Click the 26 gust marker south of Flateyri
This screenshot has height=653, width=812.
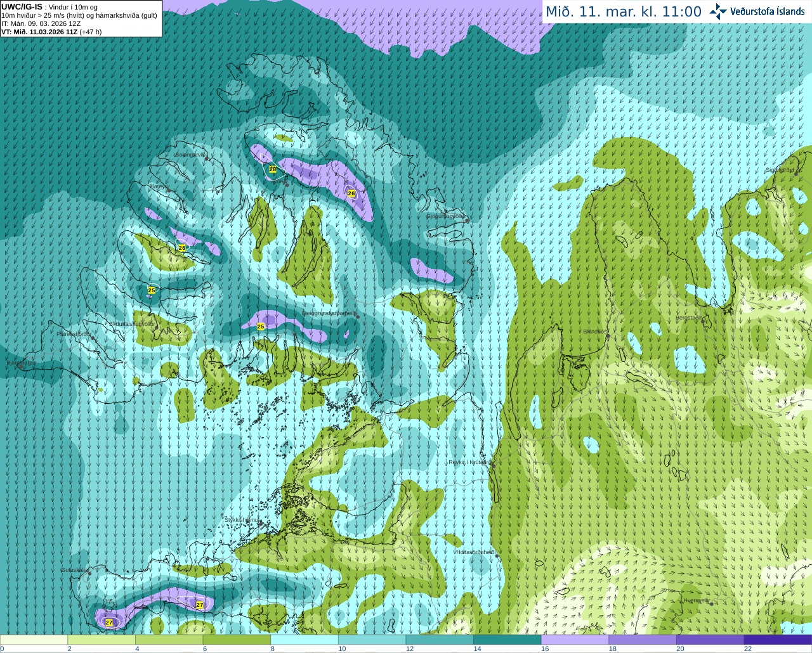tap(182, 248)
